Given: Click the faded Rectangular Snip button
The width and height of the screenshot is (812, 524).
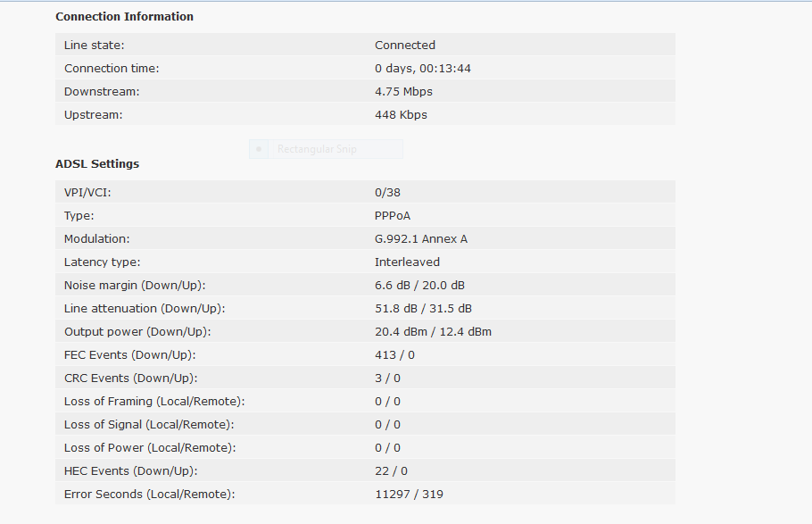Looking at the screenshot, I should click(x=326, y=149).
